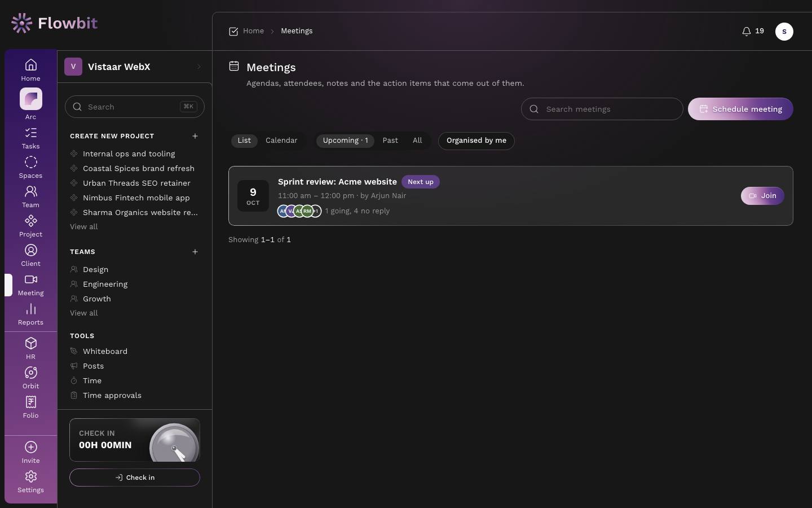The height and width of the screenshot is (508, 812).
Task: Click the calendar icon beside Meetings title
Action: pos(234,66)
